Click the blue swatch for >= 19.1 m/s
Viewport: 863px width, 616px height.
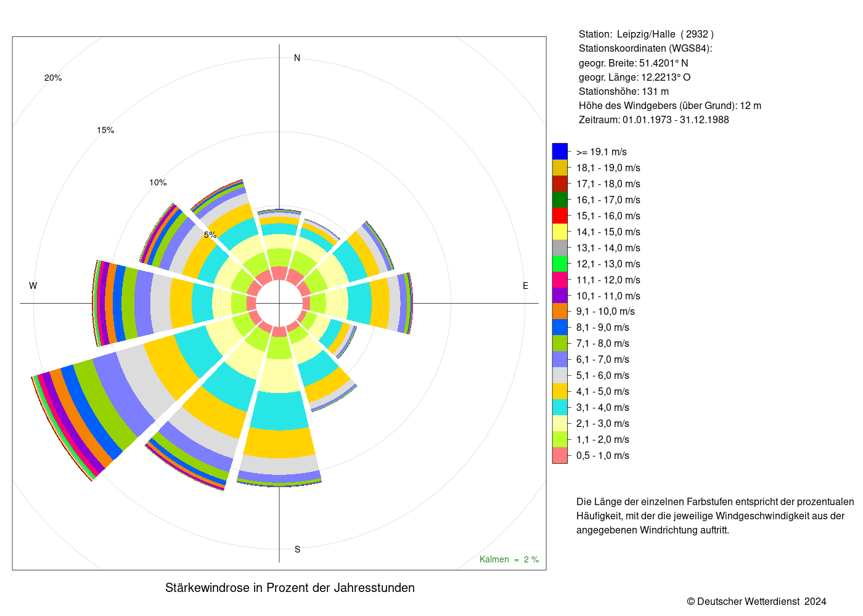pyautogui.click(x=560, y=152)
